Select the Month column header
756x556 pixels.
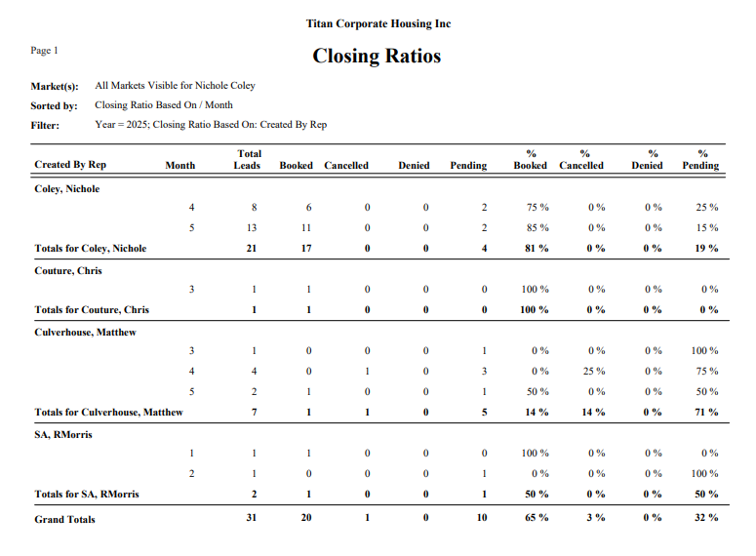(x=180, y=166)
